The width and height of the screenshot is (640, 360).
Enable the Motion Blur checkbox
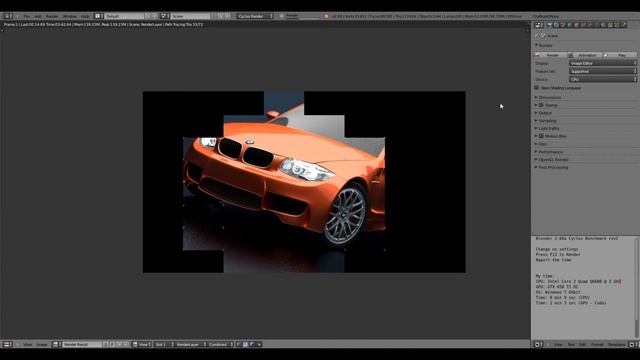tap(541, 136)
